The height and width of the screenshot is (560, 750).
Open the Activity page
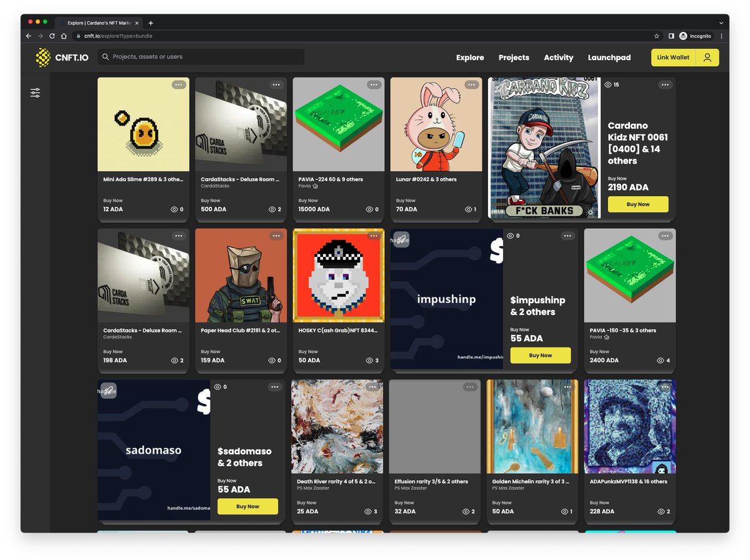(559, 57)
